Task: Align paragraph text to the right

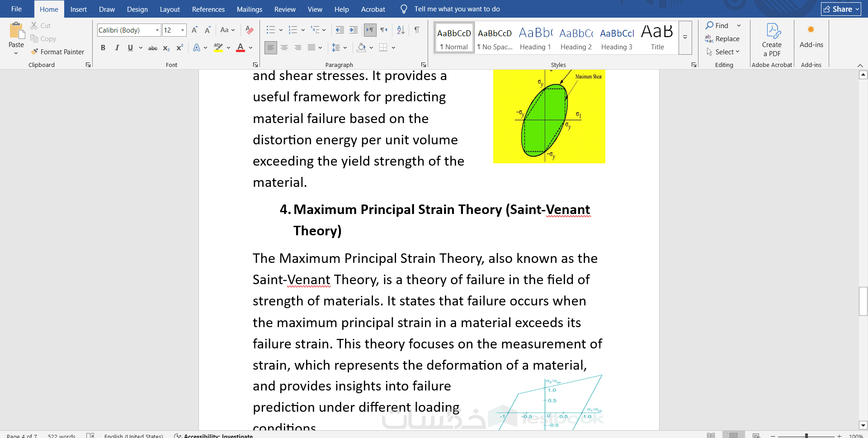Action: click(298, 48)
